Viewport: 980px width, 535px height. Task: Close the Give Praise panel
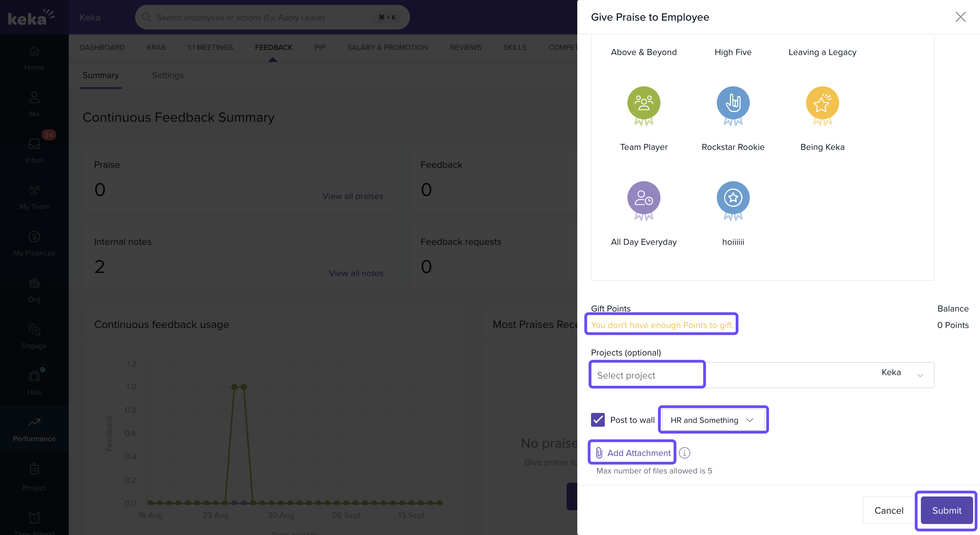point(960,17)
